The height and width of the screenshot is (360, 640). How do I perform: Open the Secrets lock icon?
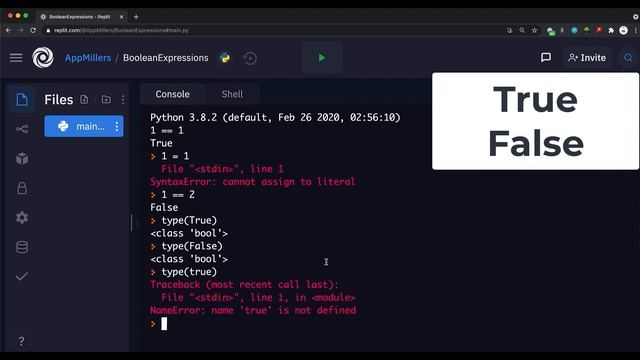pyautogui.click(x=22, y=188)
